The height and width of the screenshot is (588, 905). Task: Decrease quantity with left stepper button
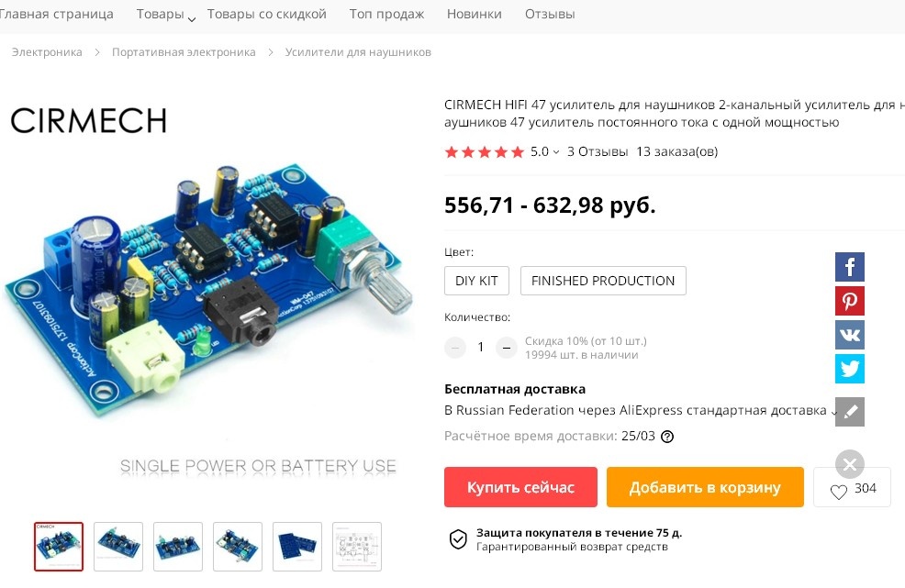(x=455, y=348)
